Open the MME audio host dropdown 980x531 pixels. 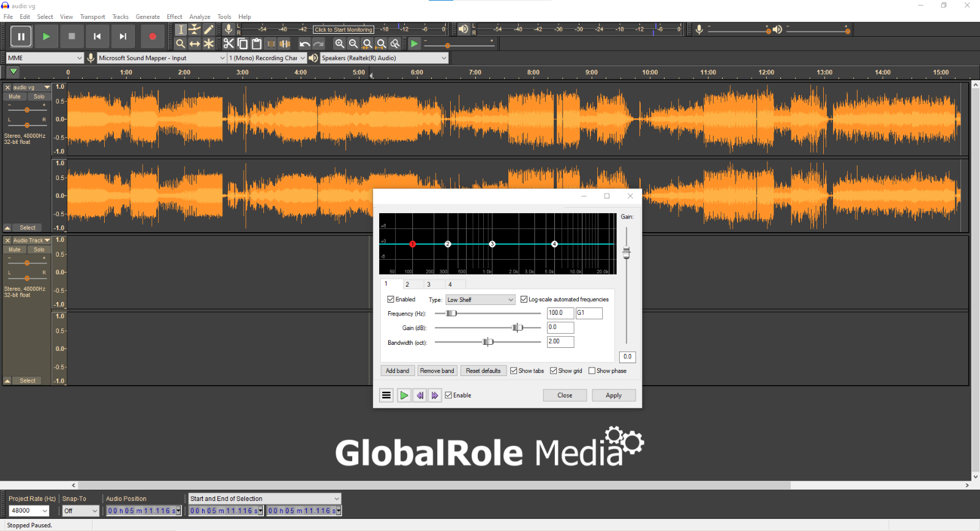coord(45,58)
